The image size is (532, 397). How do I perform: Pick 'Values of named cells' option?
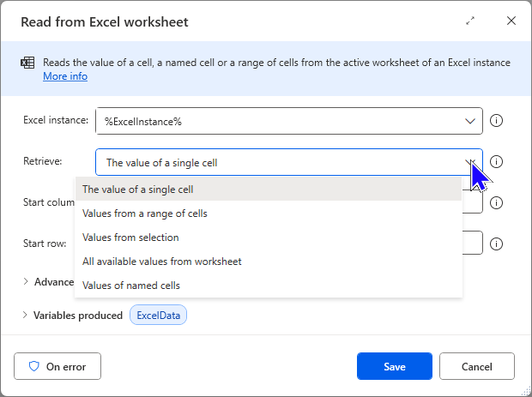coord(269,286)
